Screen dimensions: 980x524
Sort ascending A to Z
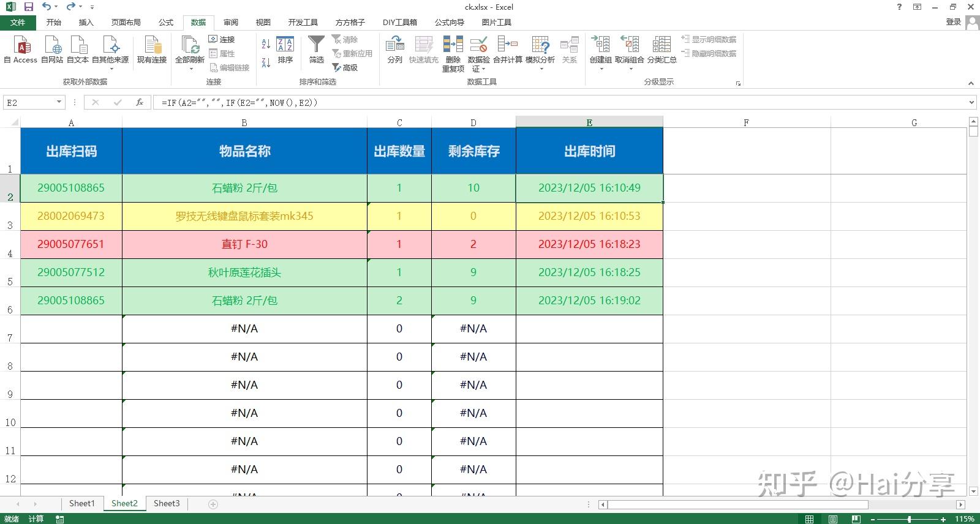[x=266, y=44]
